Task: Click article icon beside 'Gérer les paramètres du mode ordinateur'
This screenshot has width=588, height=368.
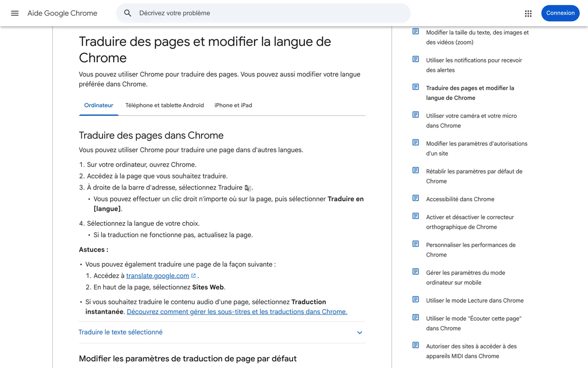Action: point(416,272)
